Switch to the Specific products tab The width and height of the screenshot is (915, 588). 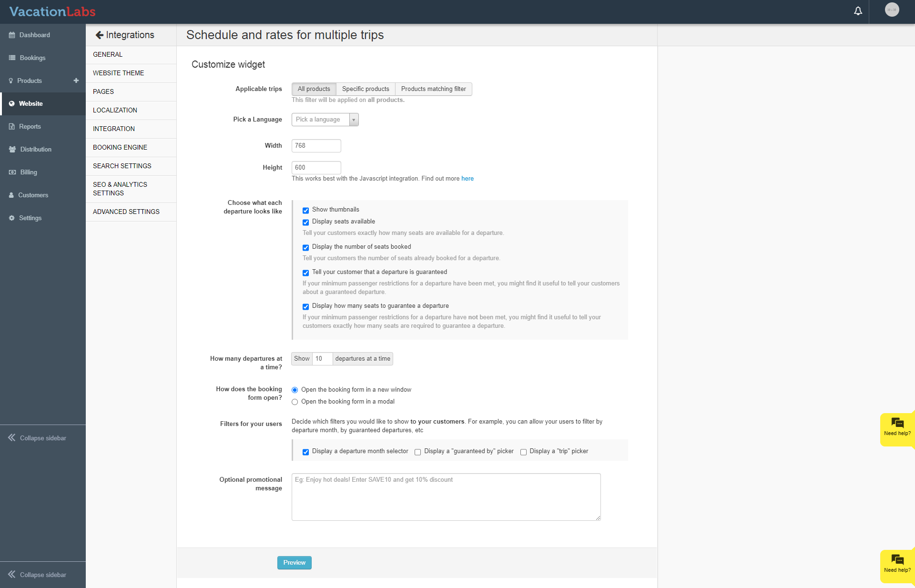tap(366, 89)
